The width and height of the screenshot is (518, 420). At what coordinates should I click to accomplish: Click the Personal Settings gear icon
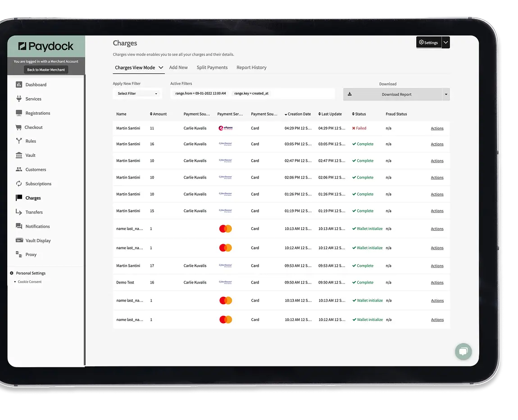coord(12,273)
